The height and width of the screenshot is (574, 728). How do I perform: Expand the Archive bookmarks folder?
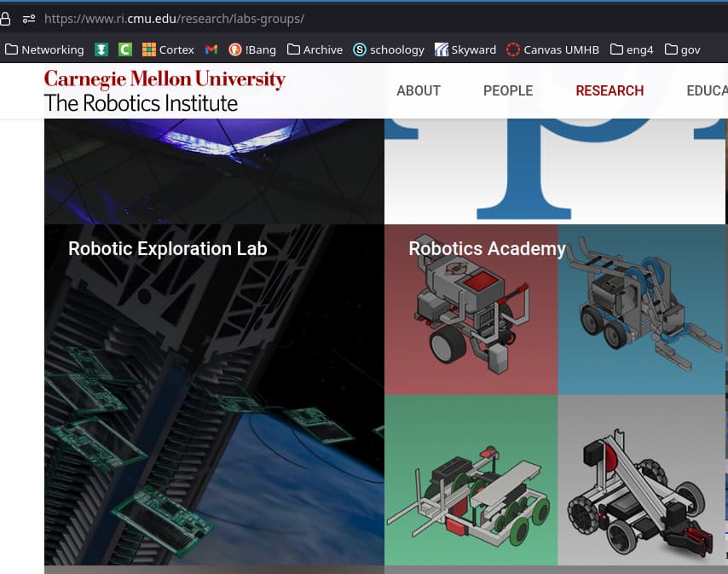tap(315, 49)
